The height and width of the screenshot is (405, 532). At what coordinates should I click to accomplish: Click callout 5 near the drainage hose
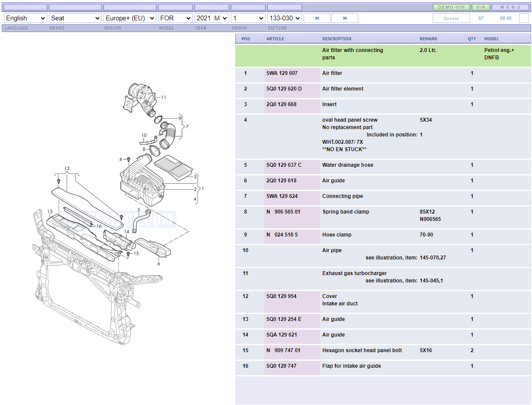pos(139,210)
